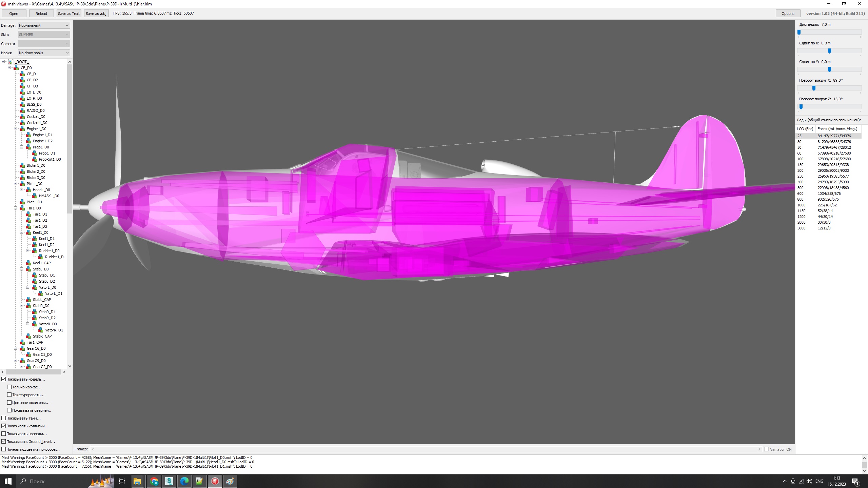Click the Reload button
Screen dimensions: 868x488
(41, 14)
